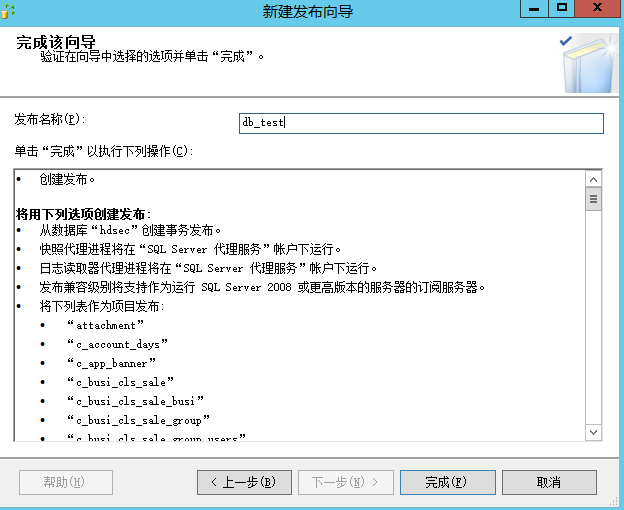Cancel the wizard with the 取消 button

coord(549,482)
